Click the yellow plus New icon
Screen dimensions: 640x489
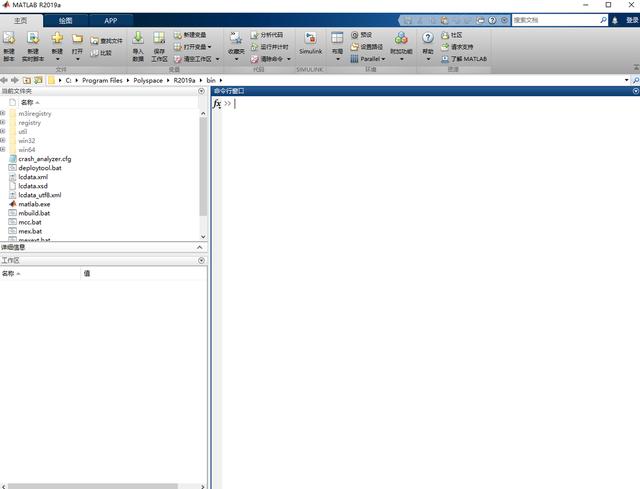57,38
